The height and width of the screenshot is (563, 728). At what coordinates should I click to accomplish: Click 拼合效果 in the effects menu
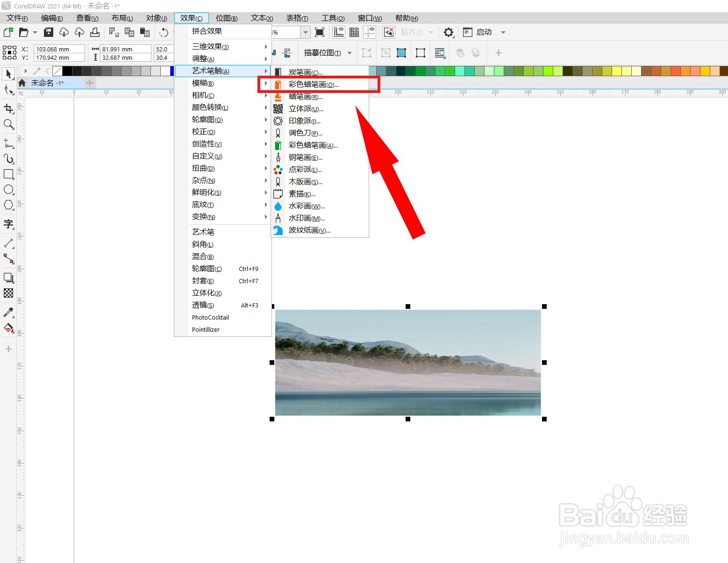(x=223, y=31)
